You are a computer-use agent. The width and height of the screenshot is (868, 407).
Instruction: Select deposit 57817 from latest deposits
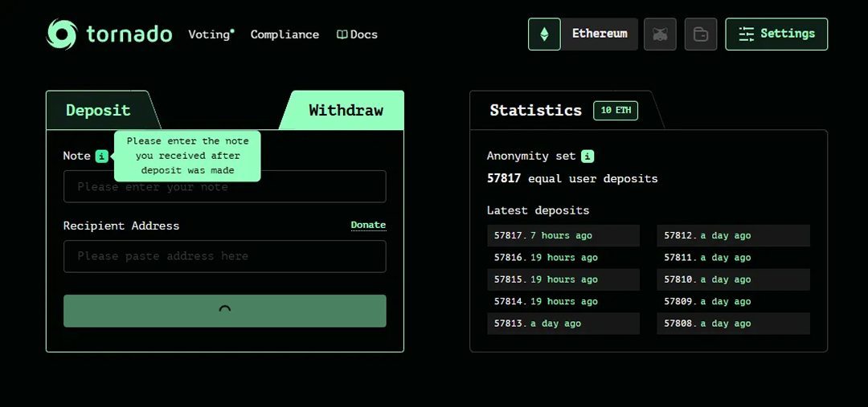(x=563, y=236)
